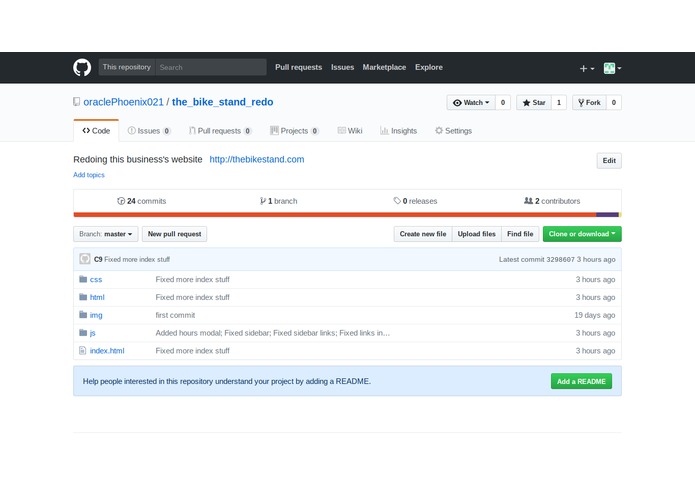
Task: Click the Upload files button
Action: coord(476,234)
